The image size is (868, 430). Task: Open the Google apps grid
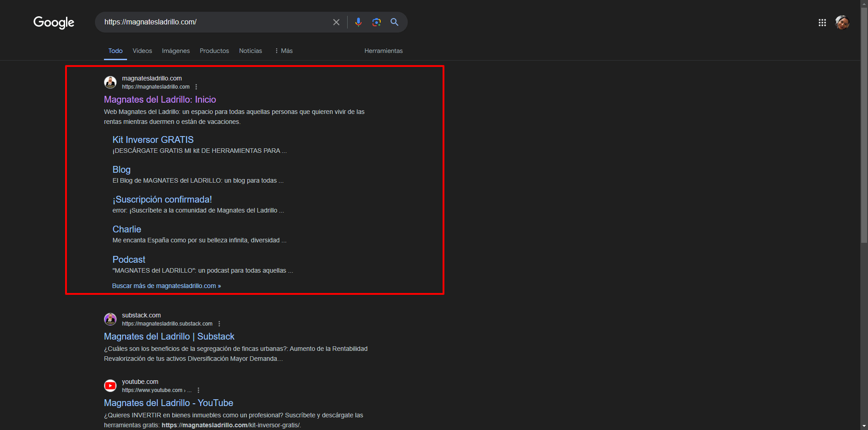click(x=822, y=23)
